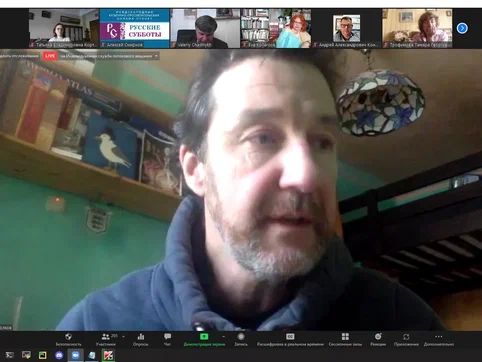Click the red LIVE indicator badge
This screenshot has width=482, height=362.
coord(50,56)
